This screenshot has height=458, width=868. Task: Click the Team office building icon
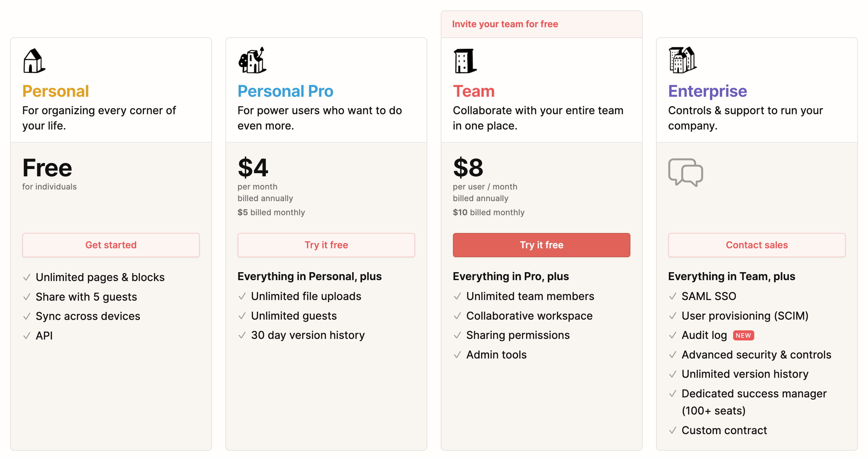pyautogui.click(x=465, y=61)
